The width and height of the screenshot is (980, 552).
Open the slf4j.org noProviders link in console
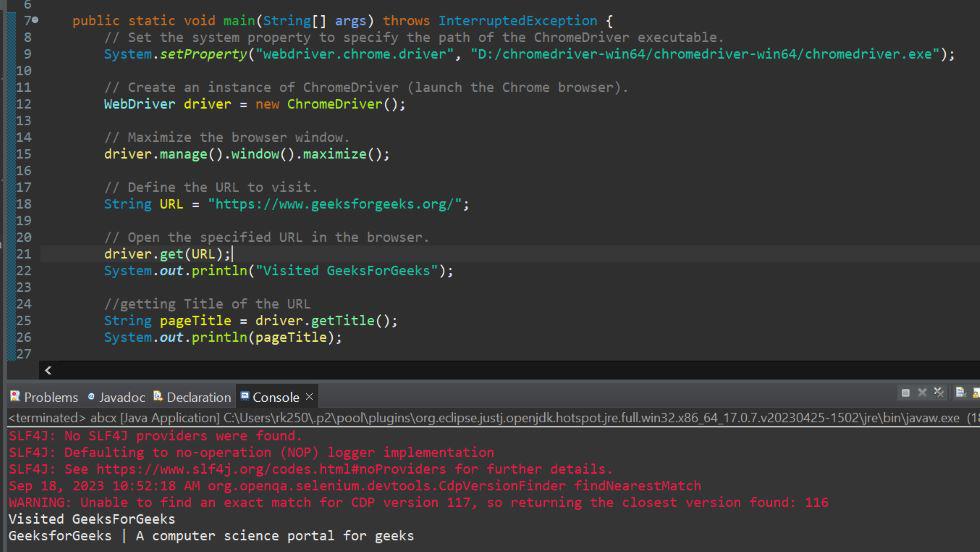(271, 469)
